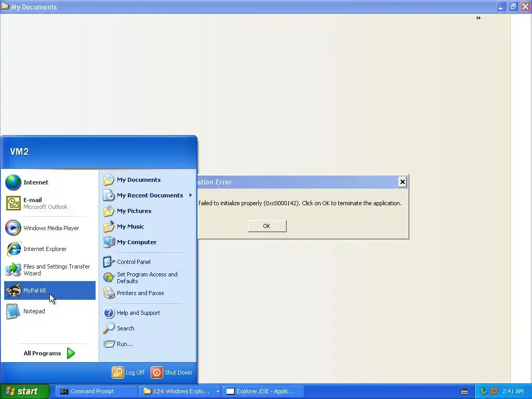Expand My Recent Documents submenu arrow
The height and width of the screenshot is (399, 532).
point(190,195)
